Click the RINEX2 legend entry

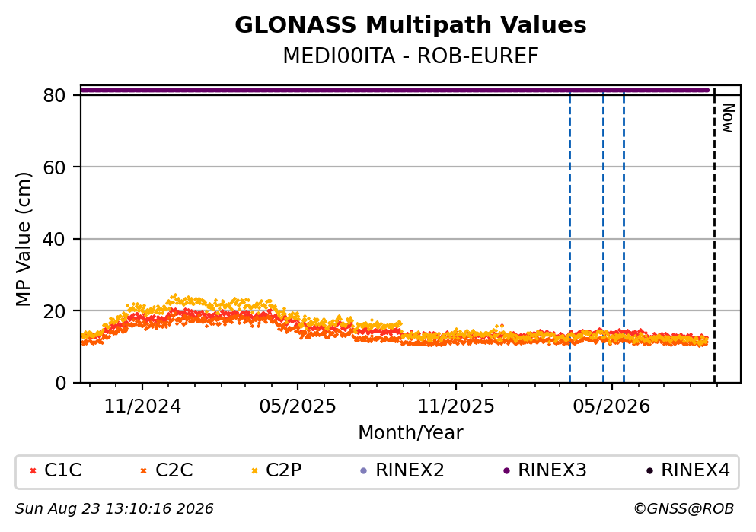click(403, 470)
